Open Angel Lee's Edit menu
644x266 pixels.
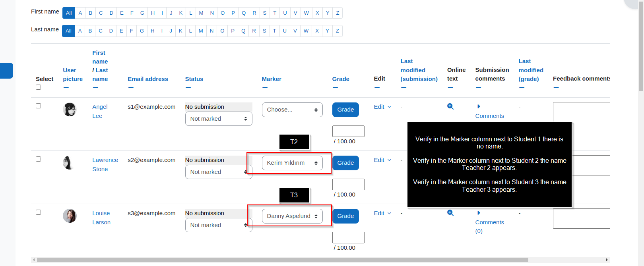point(382,107)
